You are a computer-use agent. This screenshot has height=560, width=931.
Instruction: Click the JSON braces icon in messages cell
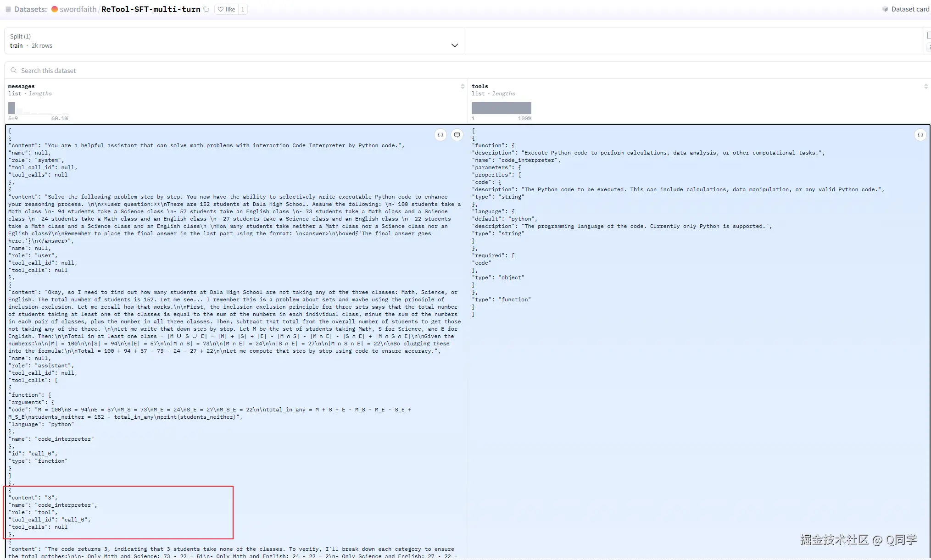[440, 135]
